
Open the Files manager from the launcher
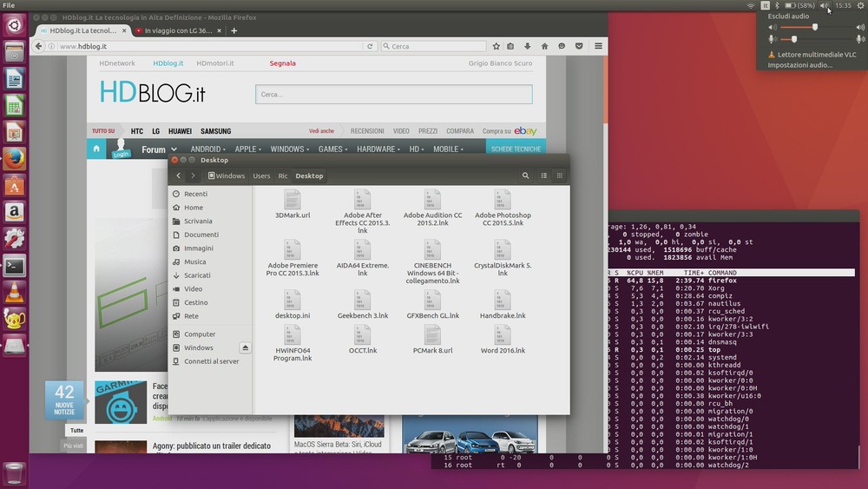pos(15,52)
